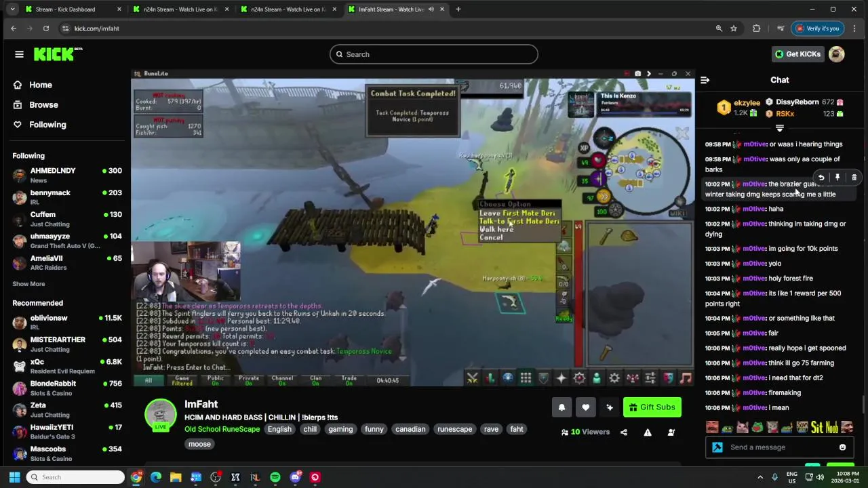Open ekzylee leaderboard entry
Image resolution: width=868 pixels, height=488 pixels.
(x=738, y=108)
